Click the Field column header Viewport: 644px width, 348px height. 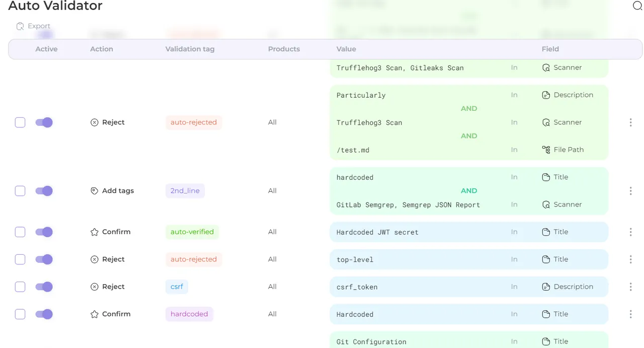(550, 49)
